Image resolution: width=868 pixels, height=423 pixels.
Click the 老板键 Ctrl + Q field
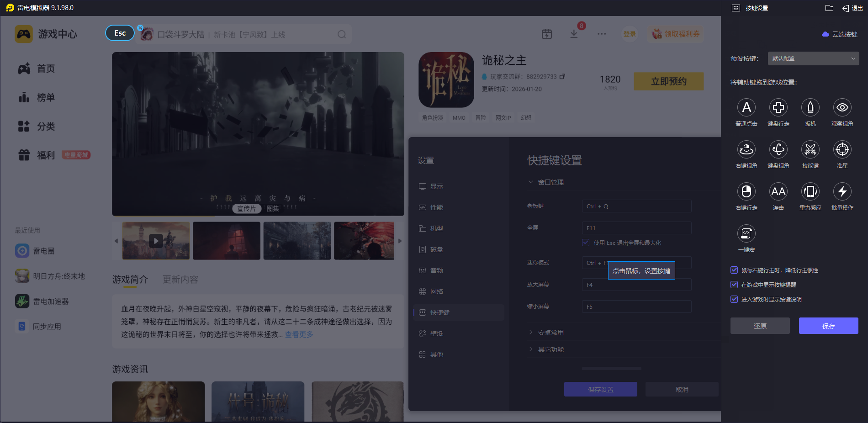[x=637, y=206]
